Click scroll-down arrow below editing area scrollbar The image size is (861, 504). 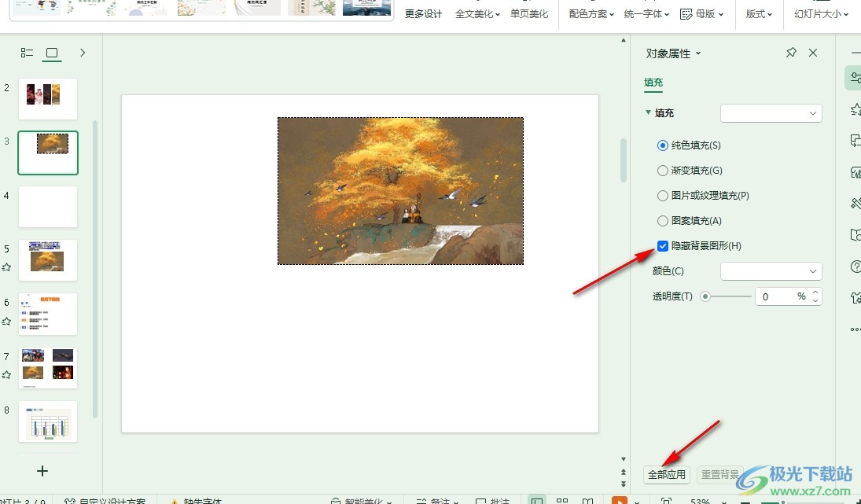(x=624, y=459)
